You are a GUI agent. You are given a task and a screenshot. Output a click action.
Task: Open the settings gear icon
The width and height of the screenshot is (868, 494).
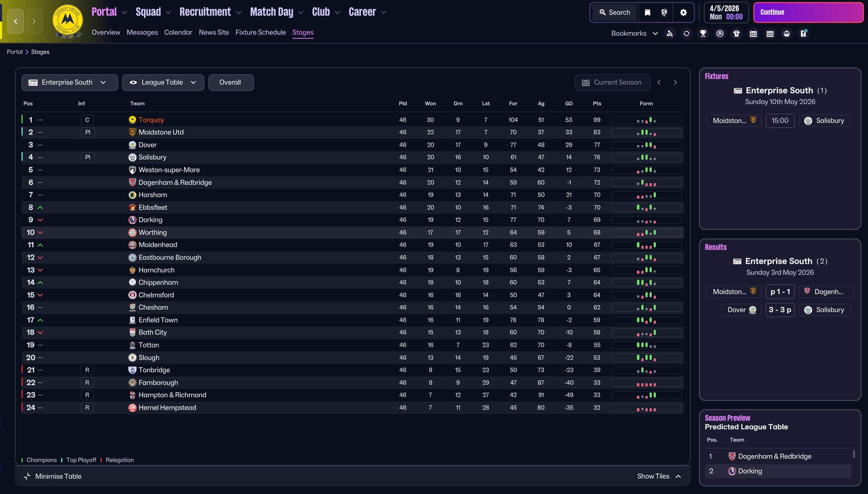click(x=683, y=13)
